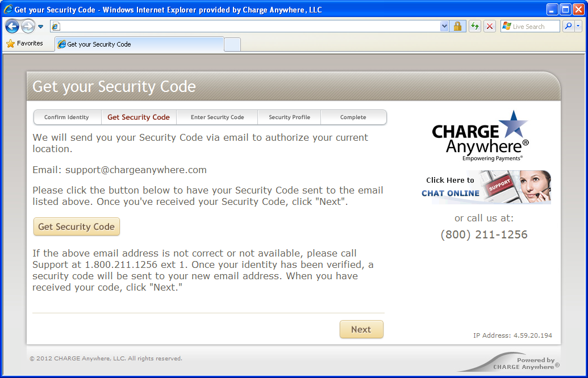Stop page loading with the red X icon
588x378 pixels.
click(490, 27)
